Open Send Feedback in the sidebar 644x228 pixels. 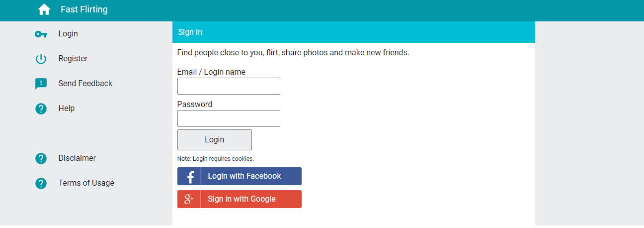(x=85, y=84)
